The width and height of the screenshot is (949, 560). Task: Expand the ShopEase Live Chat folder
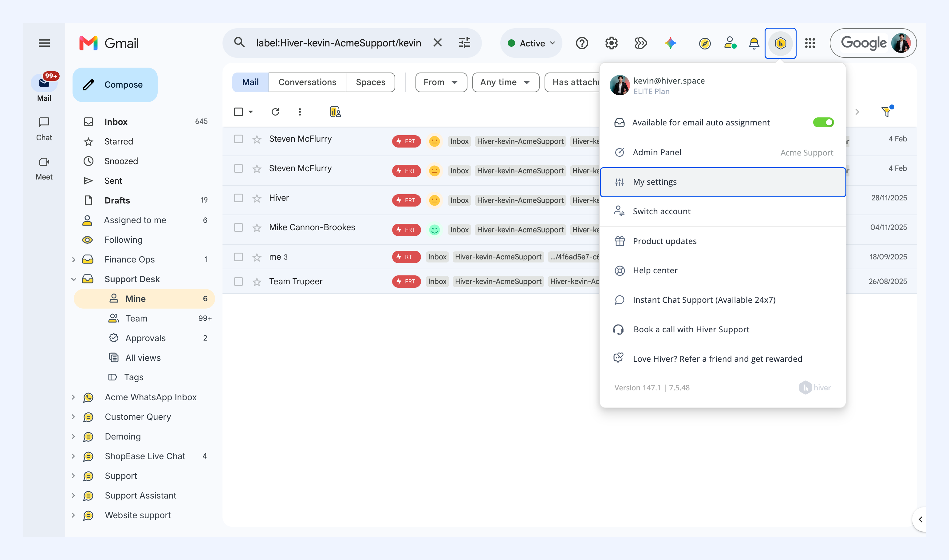[73, 456]
